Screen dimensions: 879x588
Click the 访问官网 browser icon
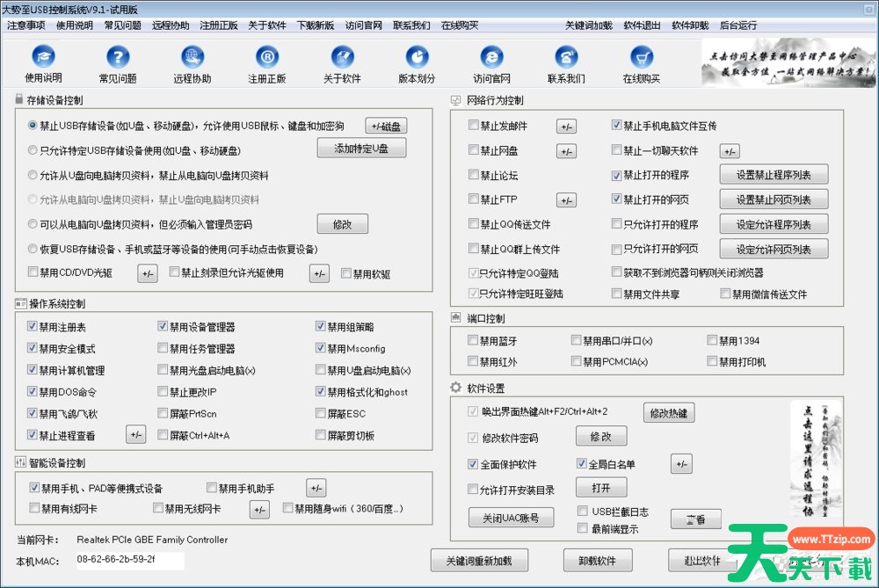[x=491, y=58]
